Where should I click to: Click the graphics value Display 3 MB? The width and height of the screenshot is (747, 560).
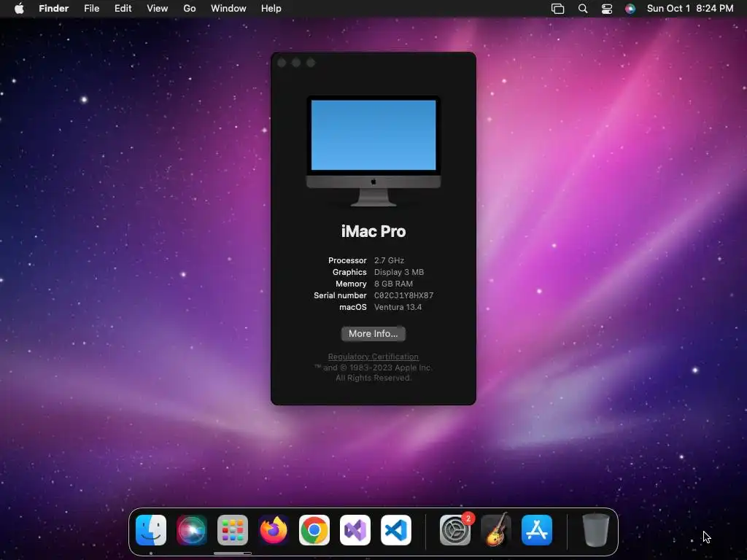pyautogui.click(x=399, y=272)
